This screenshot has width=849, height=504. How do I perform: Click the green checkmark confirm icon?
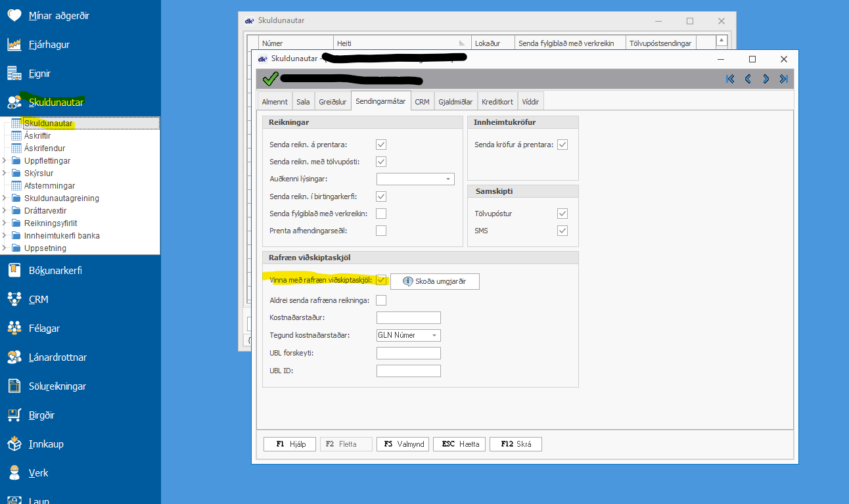270,80
